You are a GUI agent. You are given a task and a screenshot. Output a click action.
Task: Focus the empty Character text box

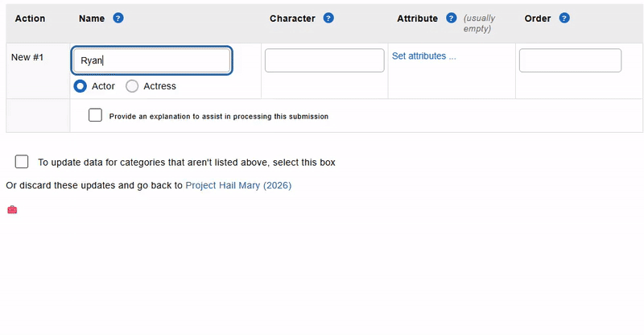(324, 60)
